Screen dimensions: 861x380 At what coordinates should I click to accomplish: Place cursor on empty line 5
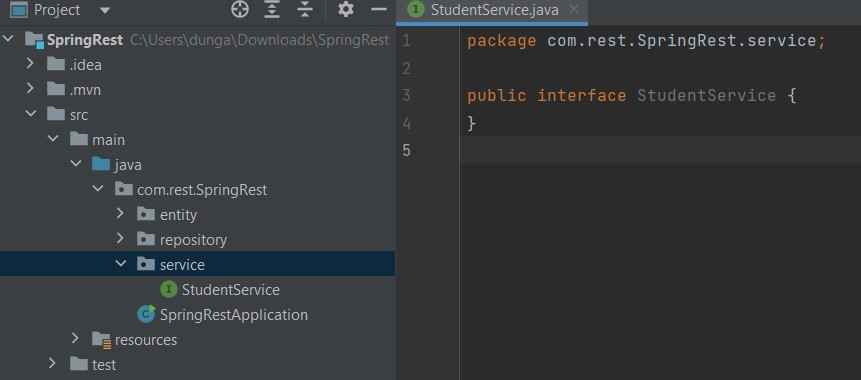click(660, 150)
